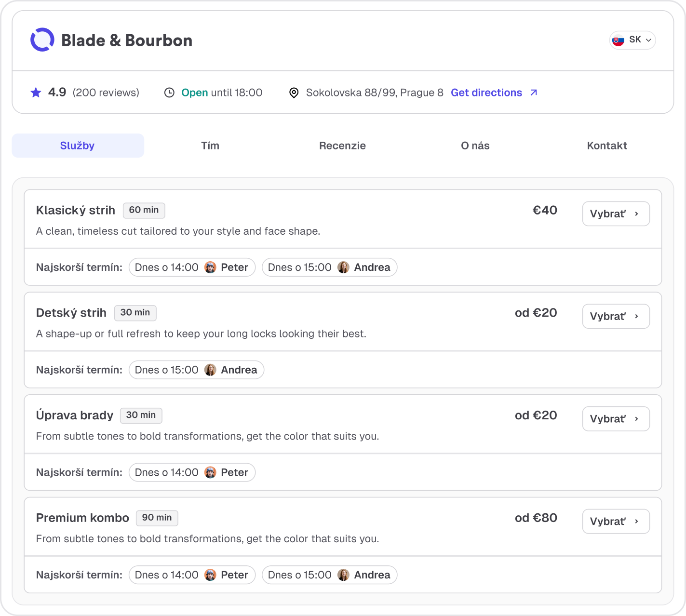Choose Dnes o 15:00 Andrea for Premium kombo
This screenshot has width=686, height=616.
[329, 575]
